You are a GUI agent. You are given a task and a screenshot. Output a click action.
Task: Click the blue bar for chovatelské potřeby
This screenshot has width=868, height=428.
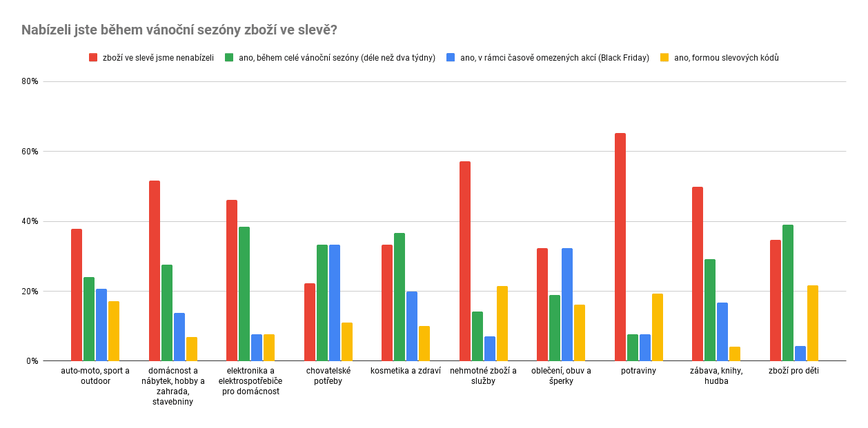coord(335,303)
